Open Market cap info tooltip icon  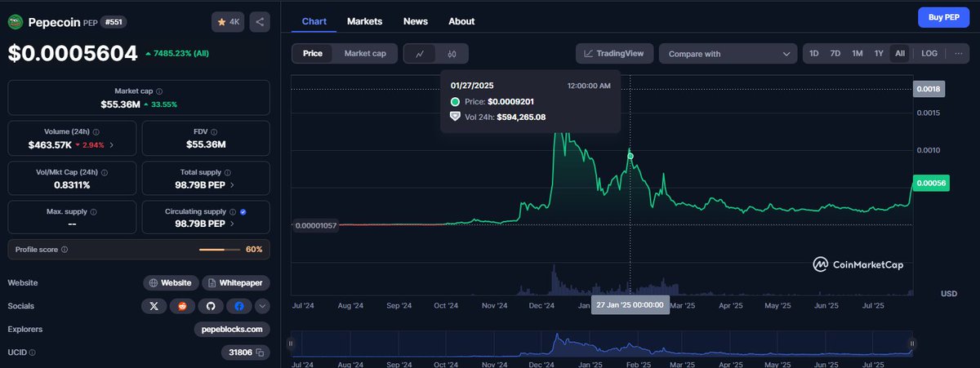coord(159,91)
